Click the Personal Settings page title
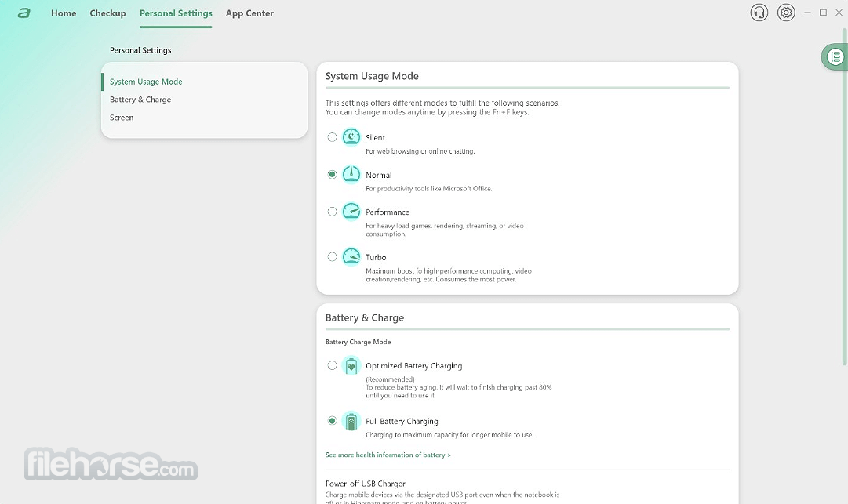 [140, 50]
